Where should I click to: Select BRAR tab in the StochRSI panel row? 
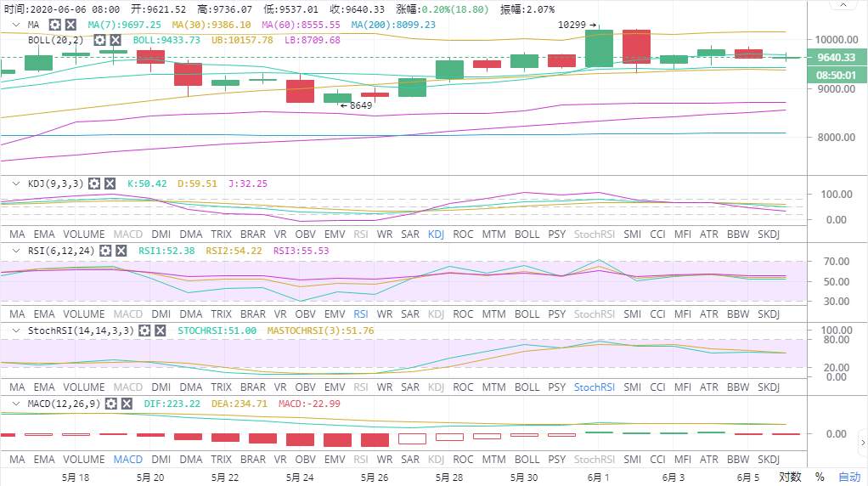(x=253, y=387)
